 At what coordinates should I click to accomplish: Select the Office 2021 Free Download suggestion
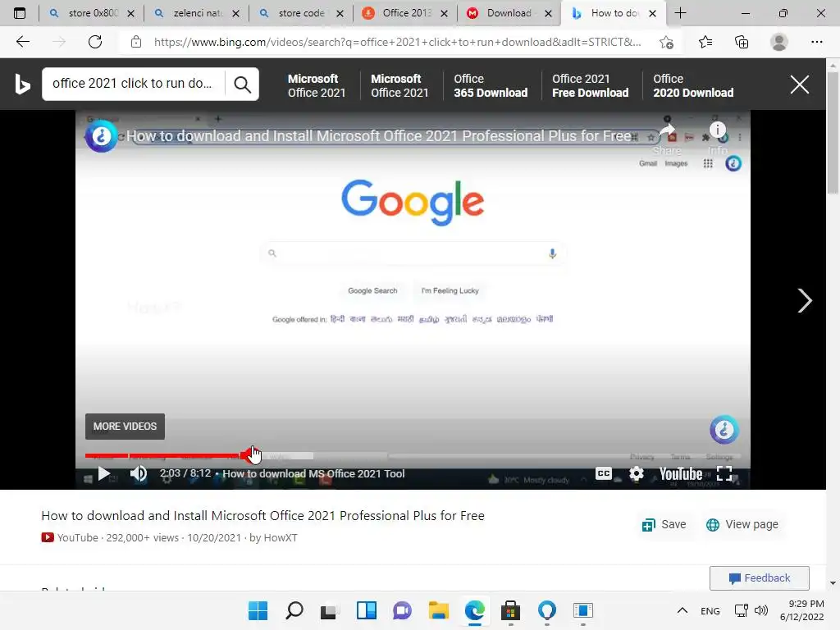point(591,85)
